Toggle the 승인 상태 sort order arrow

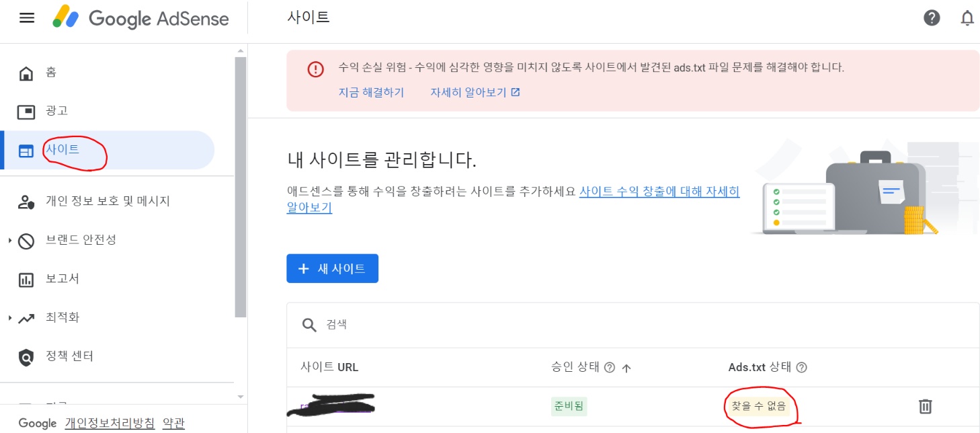[x=625, y=367]
